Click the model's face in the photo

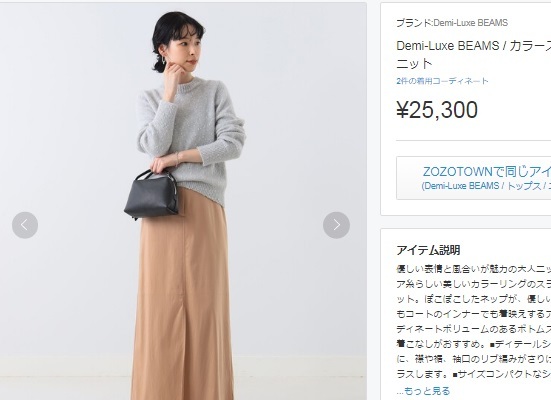pyautogui.click(x=187, y=51)
